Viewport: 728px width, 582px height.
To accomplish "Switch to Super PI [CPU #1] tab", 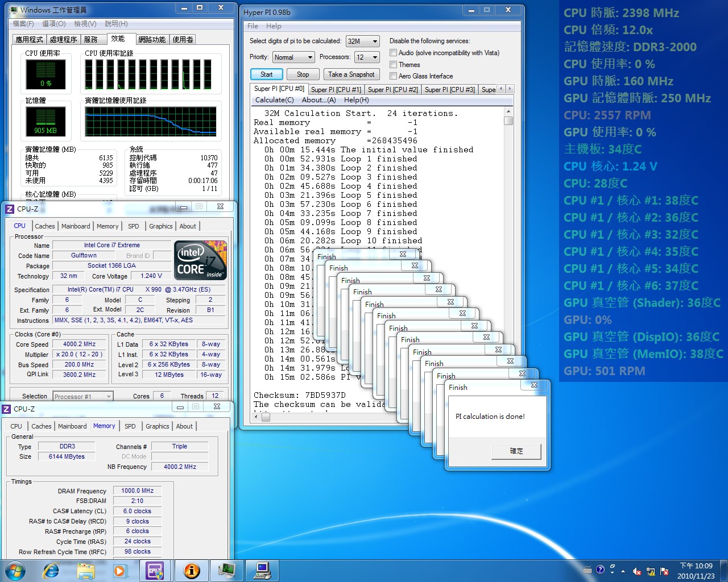I will pyautogui.click(x=336, y=90).
